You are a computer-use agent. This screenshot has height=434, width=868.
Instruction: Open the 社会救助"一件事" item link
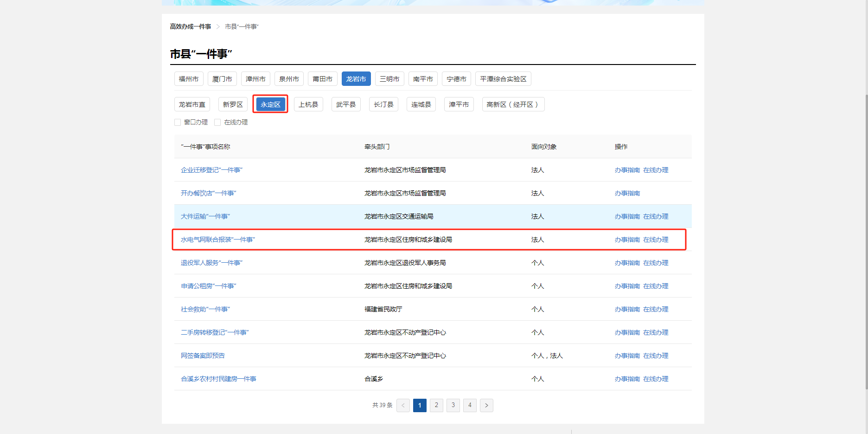(205, 309)
